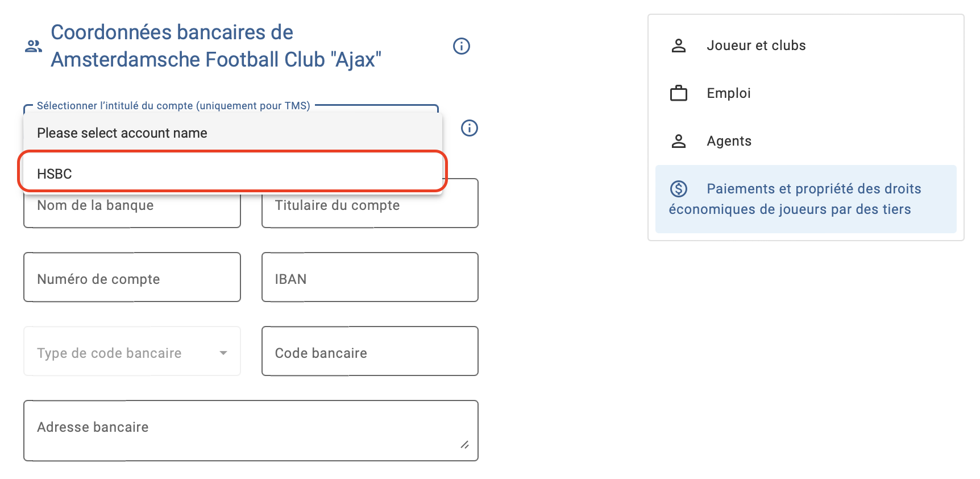Click the info icon beside bank details heading
The height and width of the screenshot is (479, 980).
(x=461, y=46)
